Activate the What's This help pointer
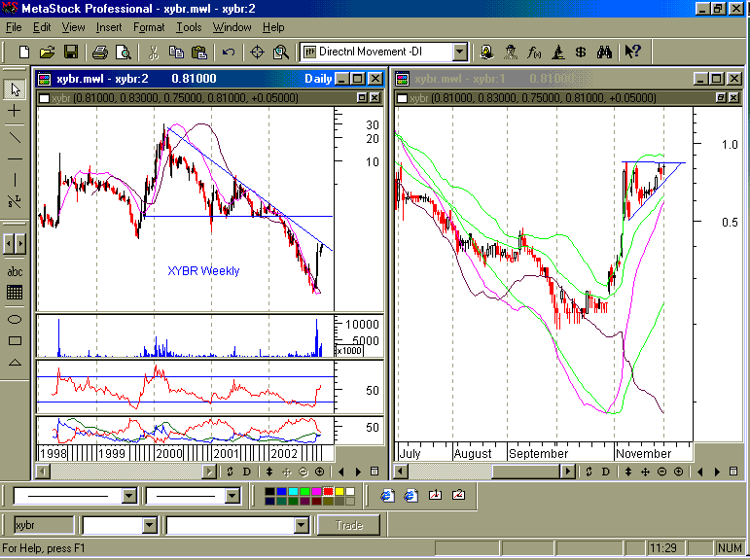Image resolution: width=750 pixels, height=560 pixels. click(633, 52)
